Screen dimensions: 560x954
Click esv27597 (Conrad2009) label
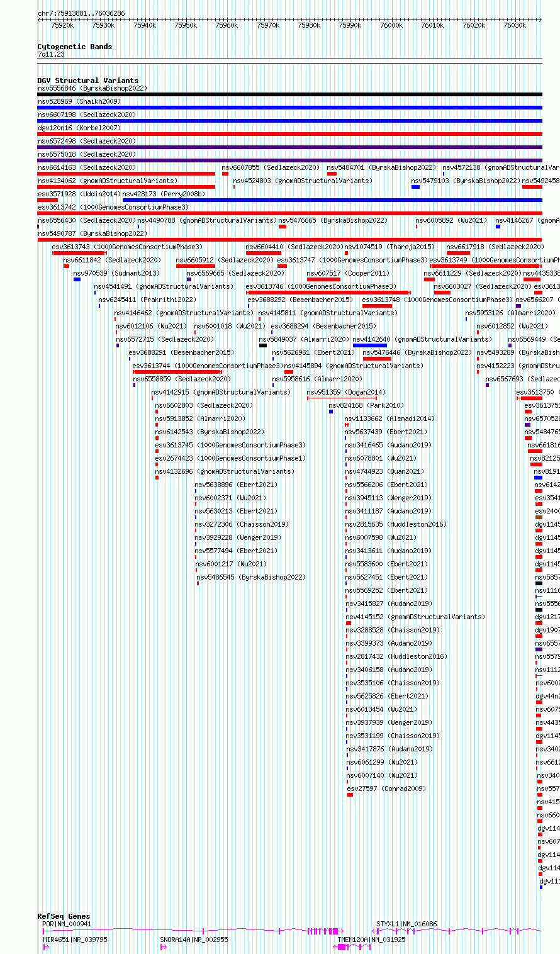(386, 788)
